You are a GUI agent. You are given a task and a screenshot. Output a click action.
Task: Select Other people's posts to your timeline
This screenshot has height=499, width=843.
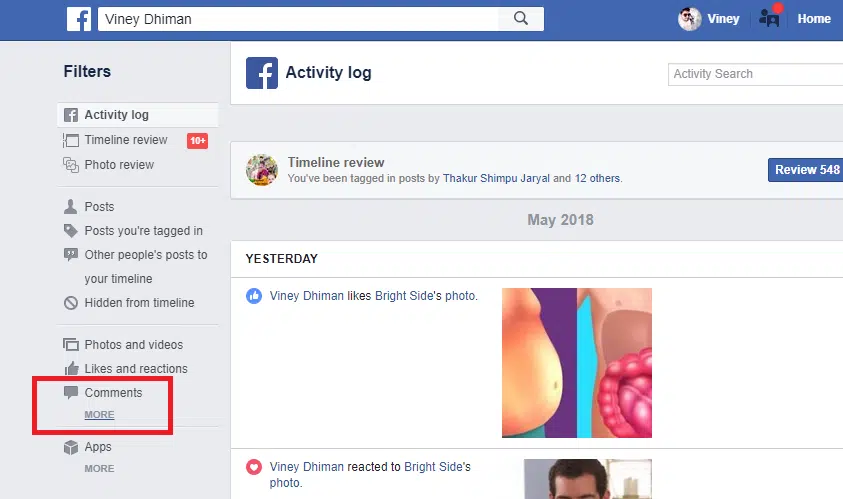[x=146, y=267]
